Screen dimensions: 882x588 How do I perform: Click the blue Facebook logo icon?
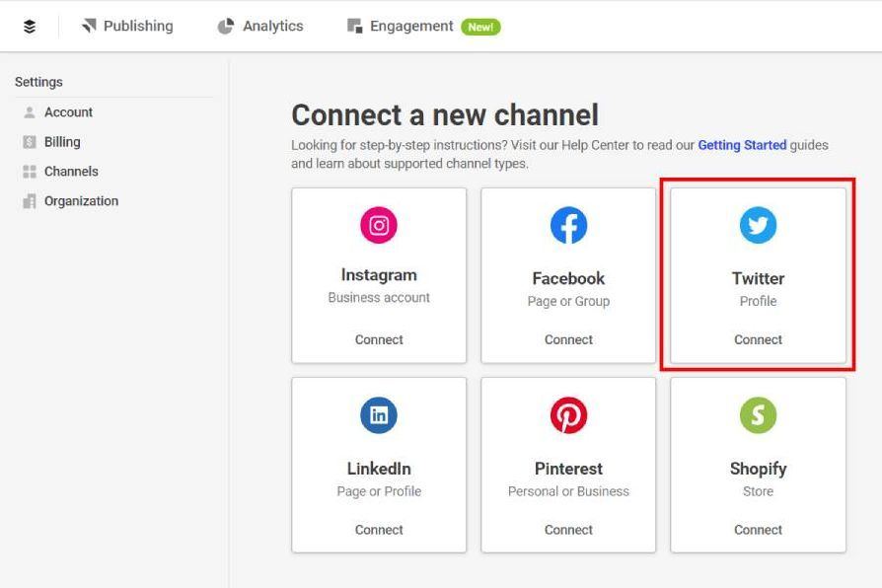(568, 225)
